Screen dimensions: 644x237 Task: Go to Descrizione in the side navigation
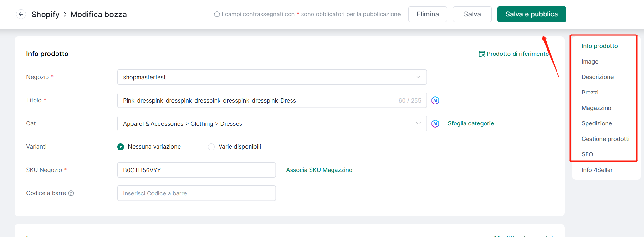(597, 77)
